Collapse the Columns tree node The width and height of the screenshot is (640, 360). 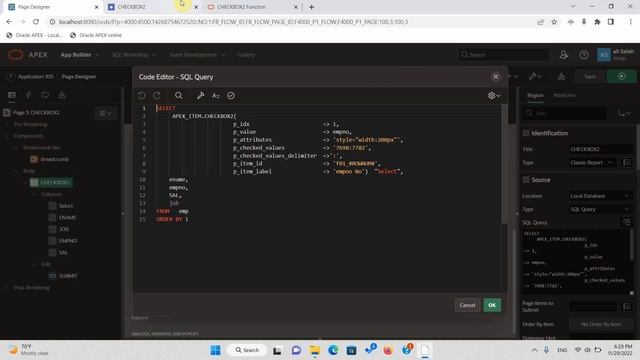(x=34, y=194)
